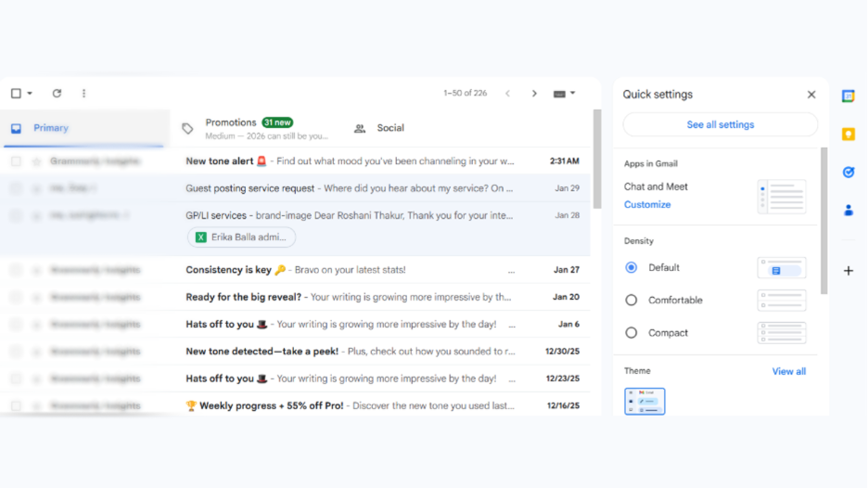Click the Refresh inbox icon

tap(57, 94)
